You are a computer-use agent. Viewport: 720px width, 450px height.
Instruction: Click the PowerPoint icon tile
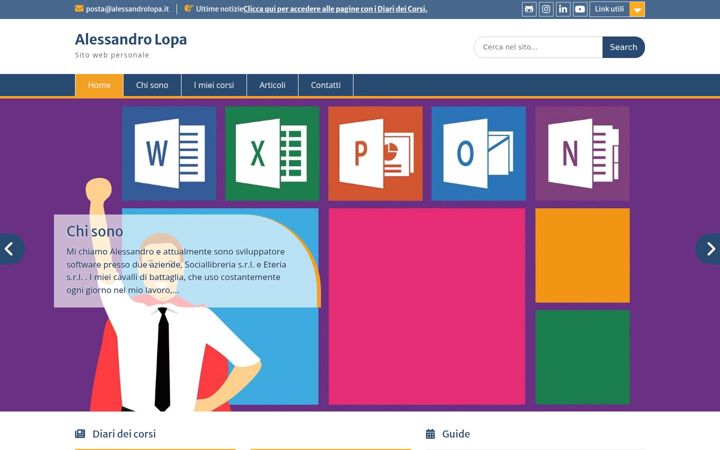(376, 153)
